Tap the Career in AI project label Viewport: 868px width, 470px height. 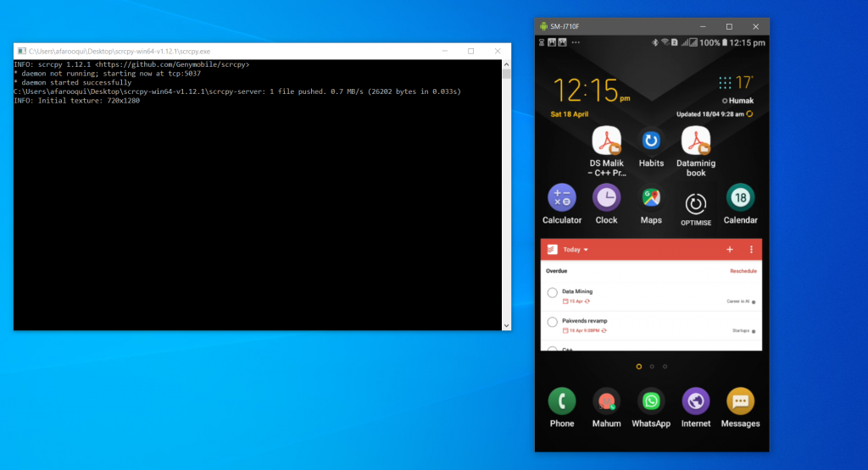(x=737, y=301)
